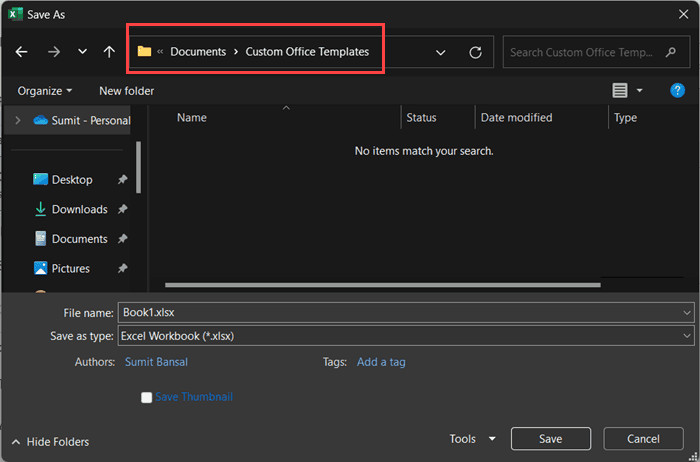This screenshot has width=700, height=462.
Task: Click the pin icon next to Pictures
Action: tap(122, 268)
